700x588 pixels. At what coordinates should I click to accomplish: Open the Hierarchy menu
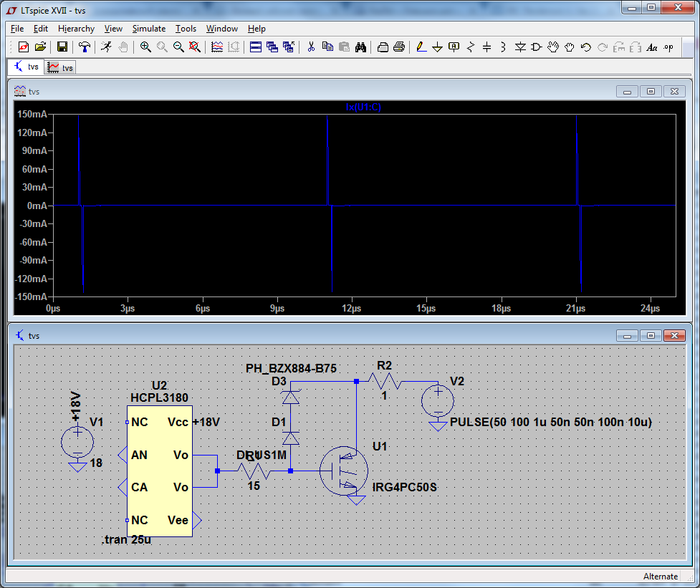pyautogui.click(x=76, y=29)
